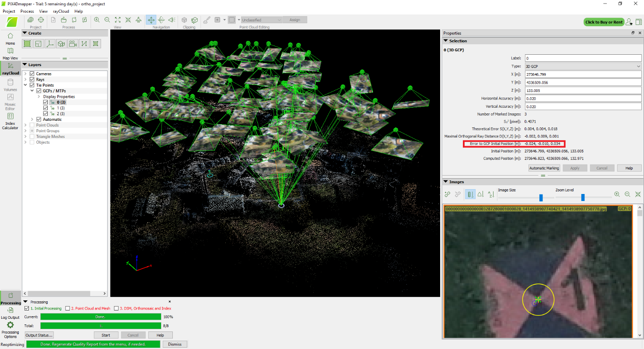
Task: Click the Zoom Level slider handle
Action: 583,197
